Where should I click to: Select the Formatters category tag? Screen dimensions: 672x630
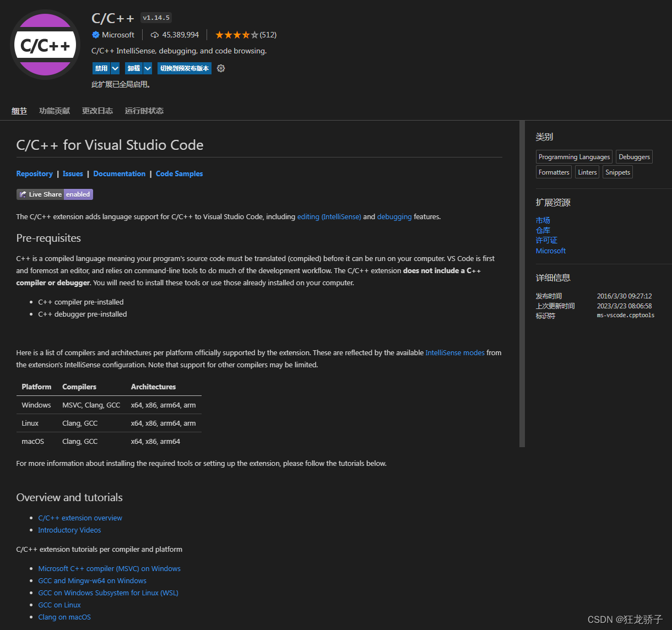[x=554, y=172]
